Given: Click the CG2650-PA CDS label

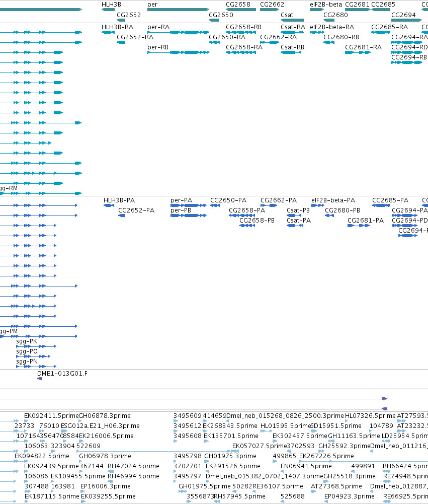Looking at the screenshot, I should (228, 200).
